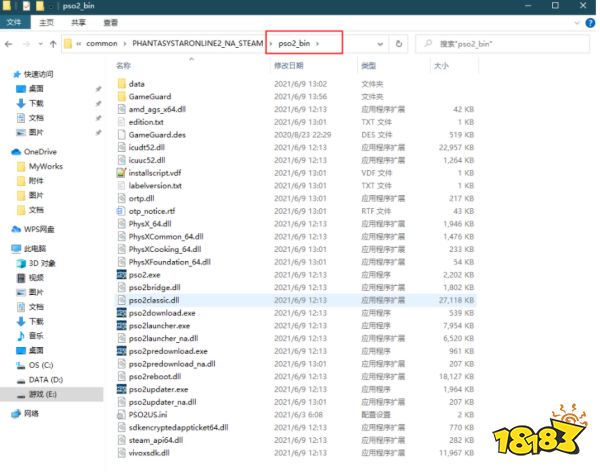Go back with the left arrow

pos(8,44)
